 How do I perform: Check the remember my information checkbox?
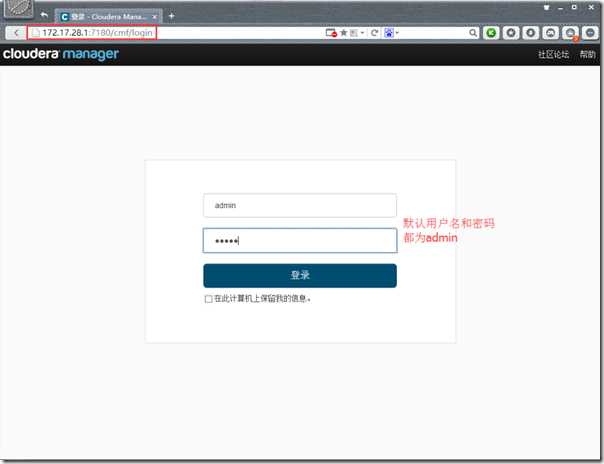click(208, 299)
